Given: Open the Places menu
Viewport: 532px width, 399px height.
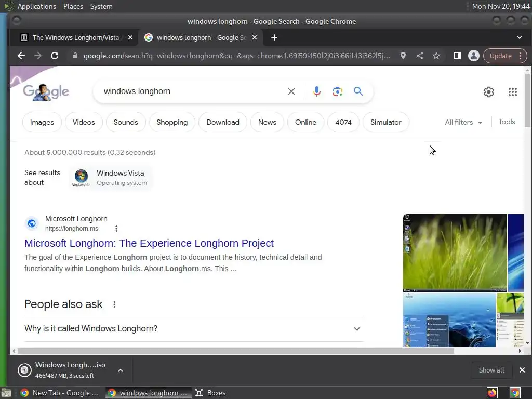Looking at the screenshot, I should (73, 6).
